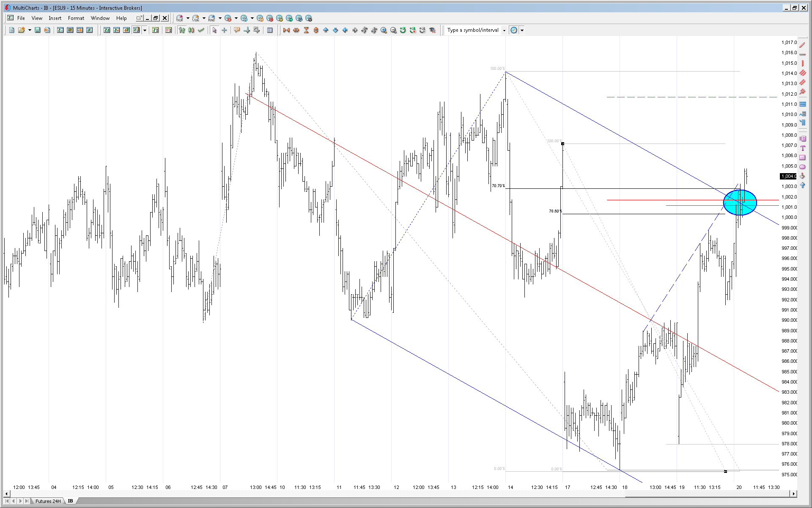This screenshot has width=812, height=508.
Task: Select the blue arrow up tool
Action: point(802,185)
